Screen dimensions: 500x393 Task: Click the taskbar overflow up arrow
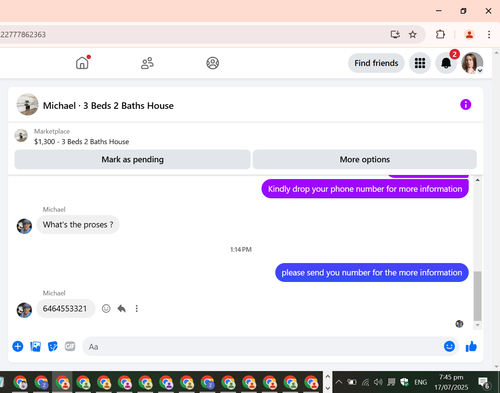pyautogui.click(x=327, y=376)
